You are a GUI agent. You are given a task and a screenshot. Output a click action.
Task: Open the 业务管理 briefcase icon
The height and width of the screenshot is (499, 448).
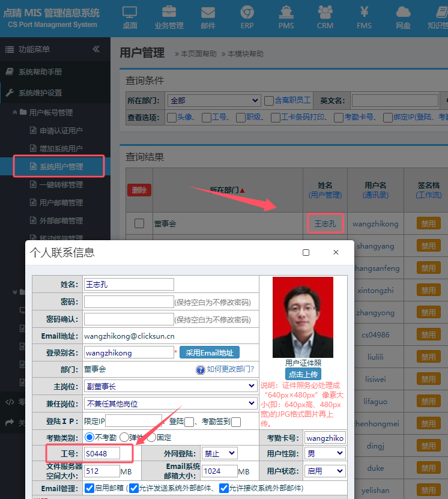point(169,16)
